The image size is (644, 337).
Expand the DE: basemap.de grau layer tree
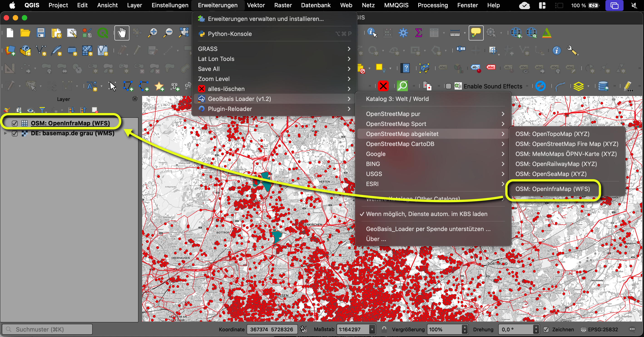tap(5, 133)
